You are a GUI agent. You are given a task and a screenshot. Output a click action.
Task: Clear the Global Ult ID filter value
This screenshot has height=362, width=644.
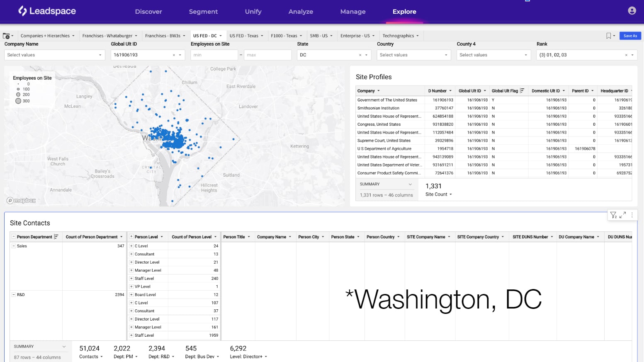tap(174, 55)
